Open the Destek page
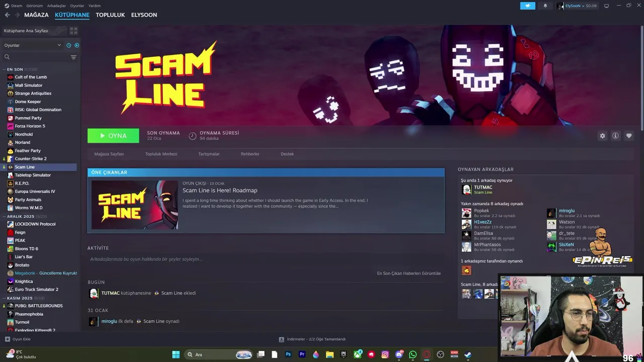This screenshot has height=362, width=644. [287, 154]
